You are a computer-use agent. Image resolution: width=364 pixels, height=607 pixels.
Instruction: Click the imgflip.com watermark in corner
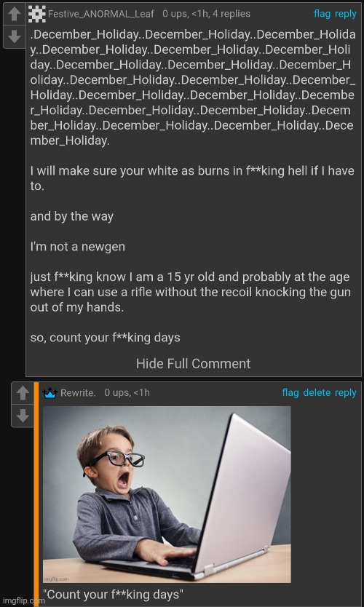pyautogui.click(x=23, y=600)
